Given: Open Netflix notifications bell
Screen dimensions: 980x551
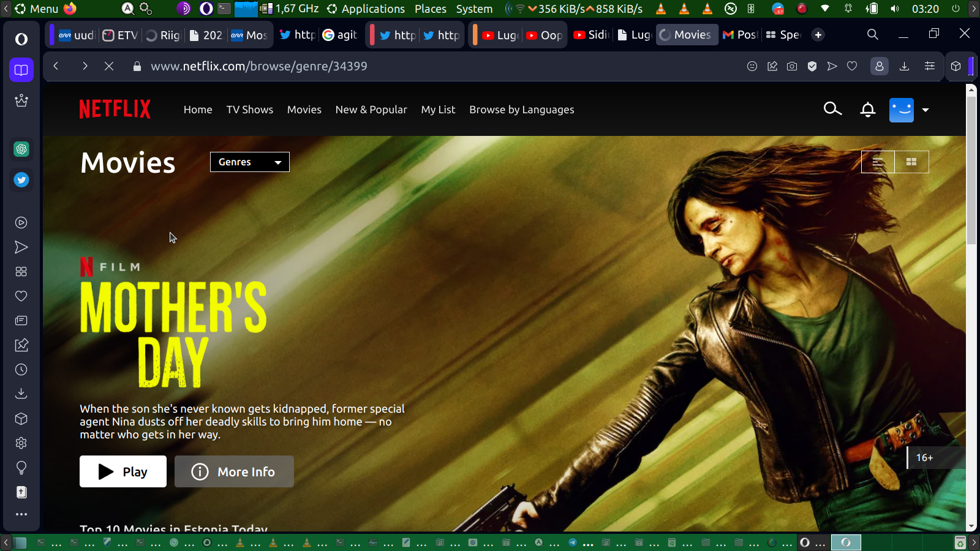Looking at the screenshot, I should [867, 110].
